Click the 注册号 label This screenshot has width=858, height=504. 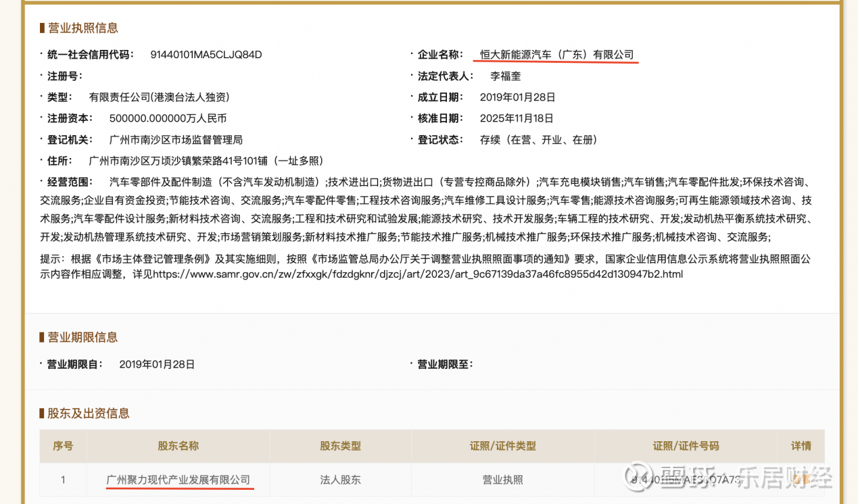(65, 76)
